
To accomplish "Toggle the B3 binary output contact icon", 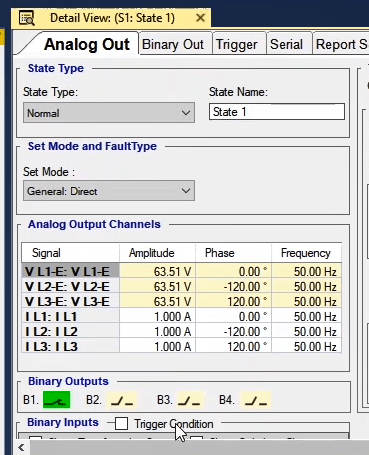I will click(x=189, y=400).
